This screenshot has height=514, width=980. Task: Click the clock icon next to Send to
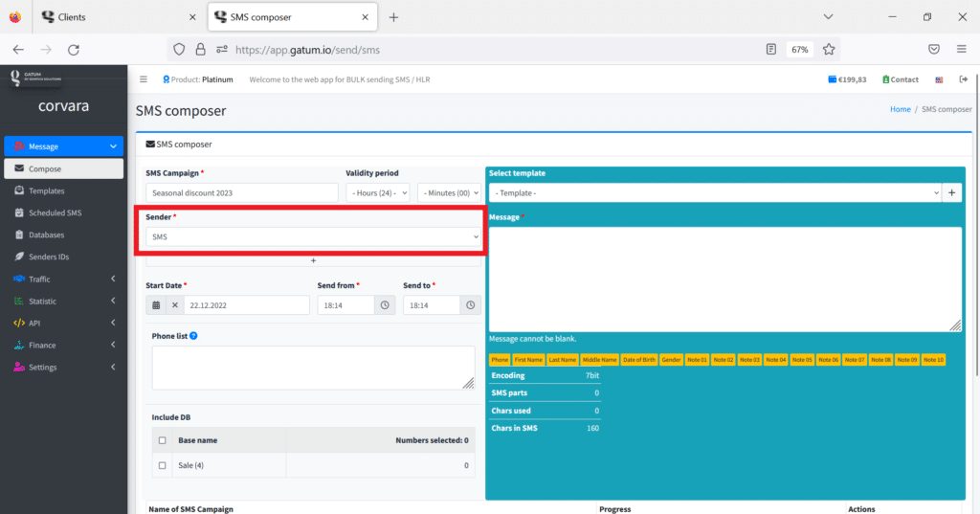point(470,305)
